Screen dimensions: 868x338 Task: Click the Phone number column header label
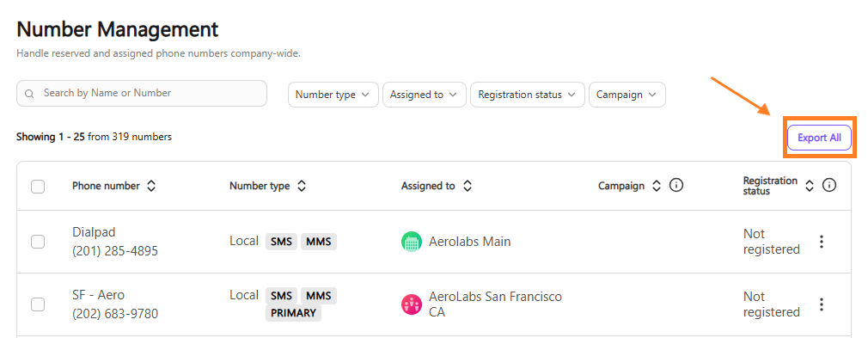pyautogui.click(x=106, y=186)
